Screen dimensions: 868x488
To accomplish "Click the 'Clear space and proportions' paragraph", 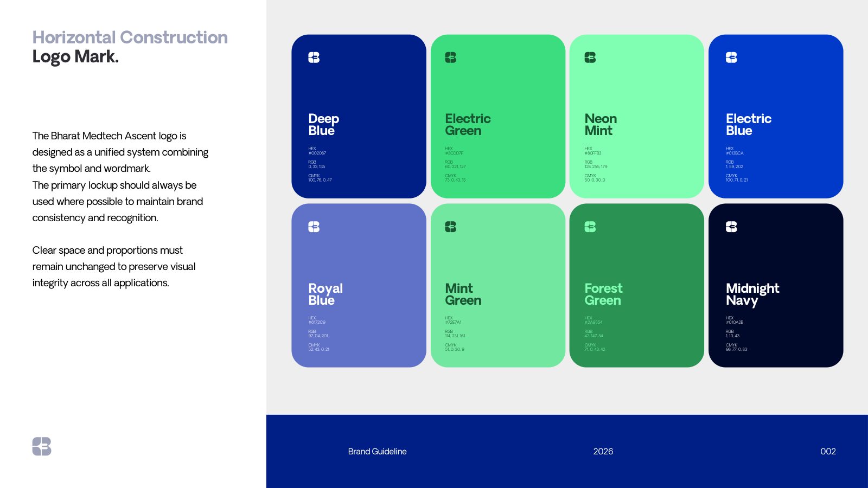I will (x=114, y=267).
